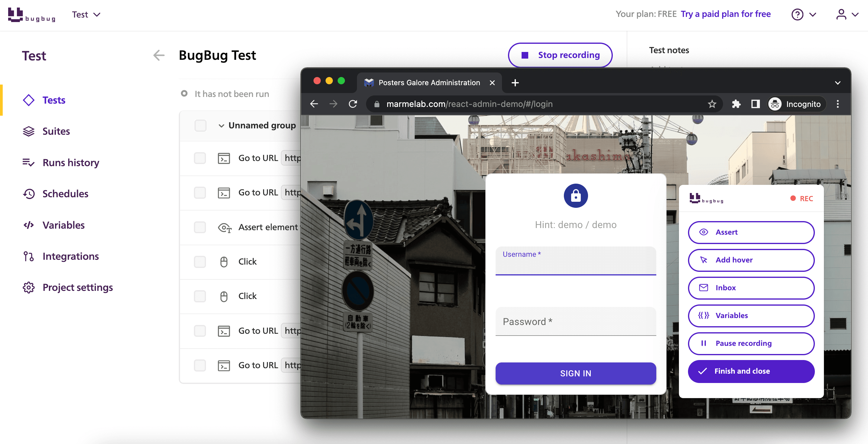Click the sidebar Variables code icon
Screen dimensions: 868x444
pos(29,225)
